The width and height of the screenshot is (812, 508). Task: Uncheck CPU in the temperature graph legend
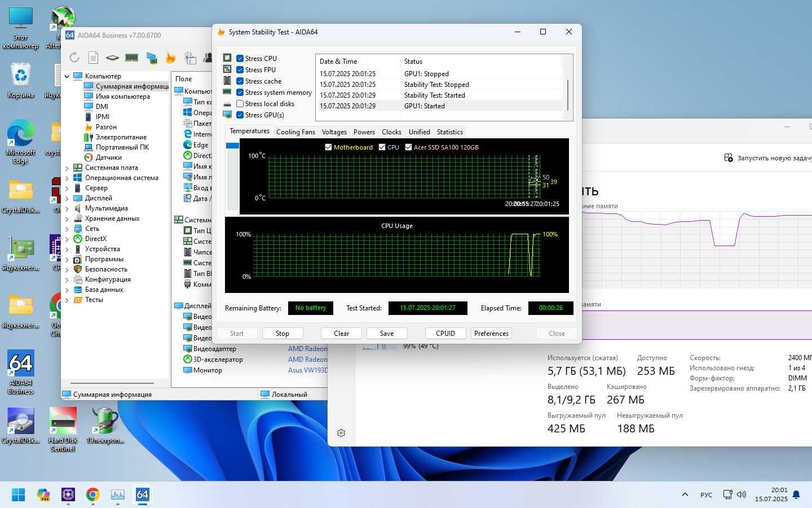coord(382,147)
